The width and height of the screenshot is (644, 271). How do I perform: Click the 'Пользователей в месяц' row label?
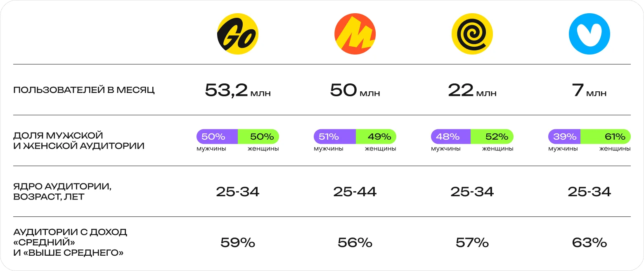[84, 90]
